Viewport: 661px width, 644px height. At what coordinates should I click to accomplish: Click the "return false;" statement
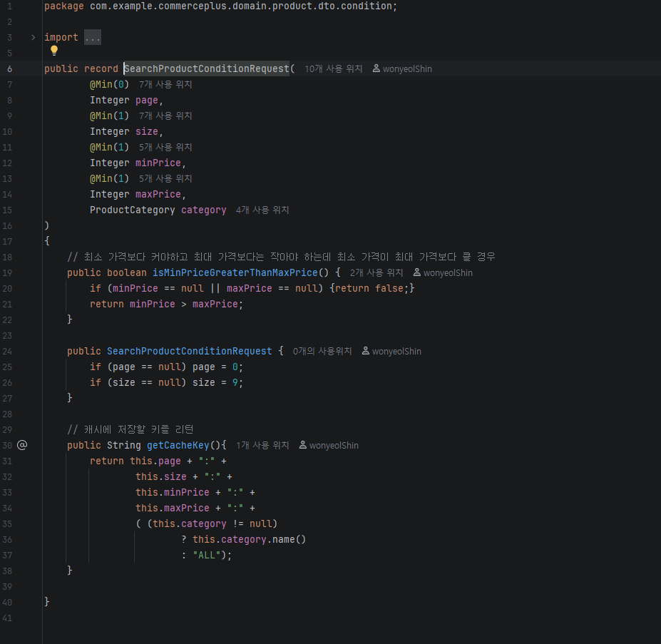pyautogui.click(x=373, y=288)
